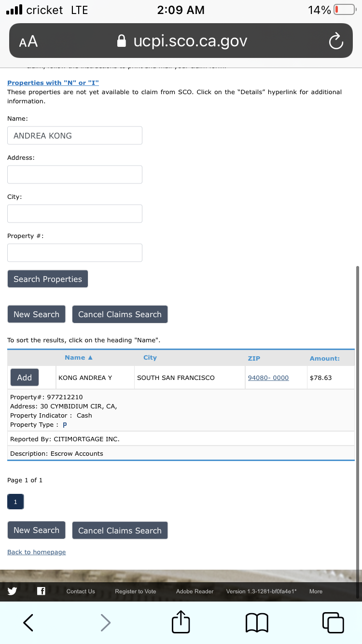Add KONG ANDREA Y property to claim
The image size is (362, 644).
coord(25,378)
